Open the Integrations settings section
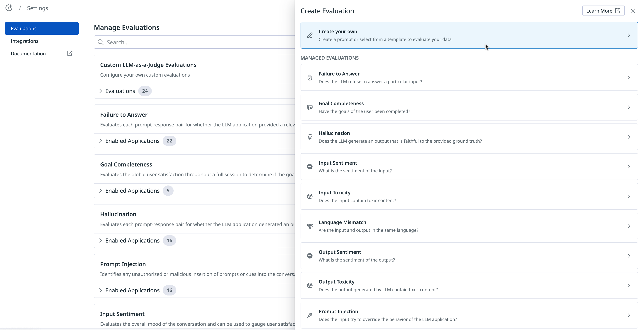Screen dimensions: 644x330 pyautogui.click(x=25, y=41)
